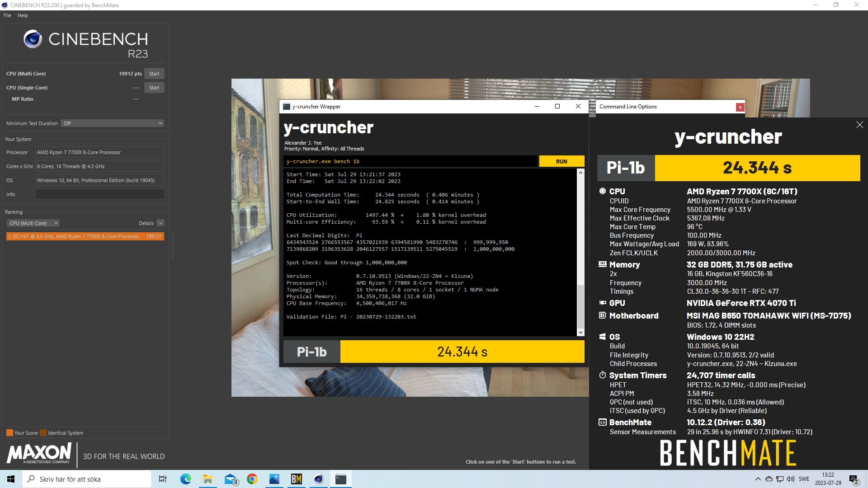Click the Cores x GHz field

click(x=100, y=166)
